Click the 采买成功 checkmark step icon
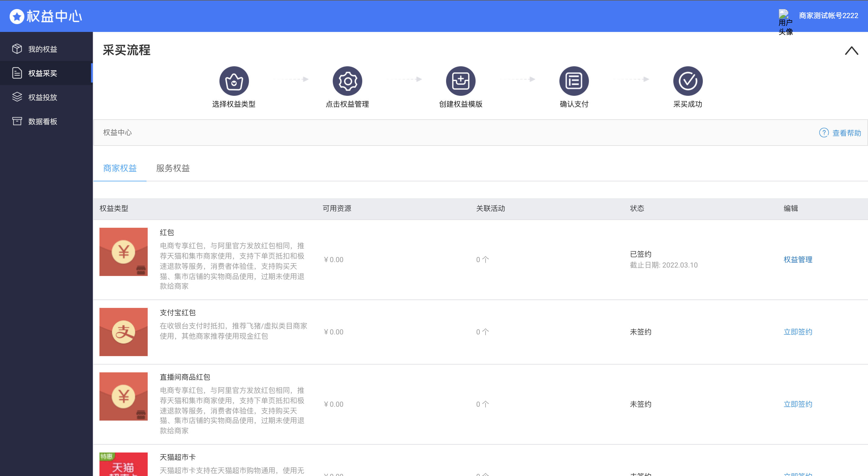Image resolution: width=868 pixels, height=476 pixels. pyautogui.click(x=687, y=81)
